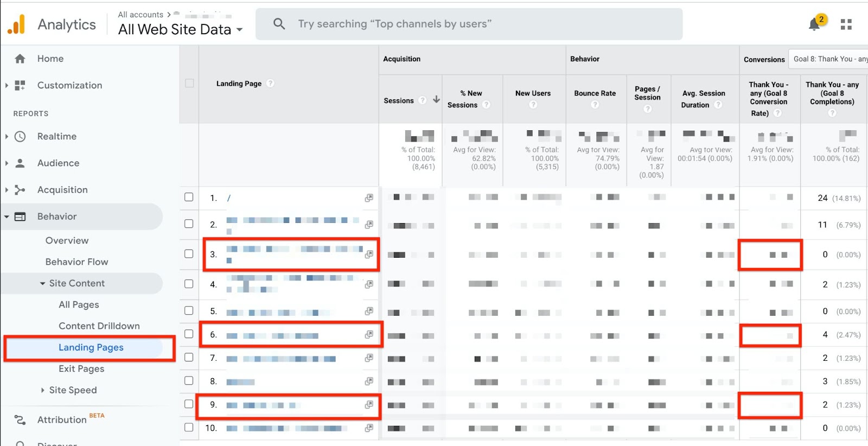868x446 pixels.
Task: Open the Behavior Overview report
Action: click(67, 240)
